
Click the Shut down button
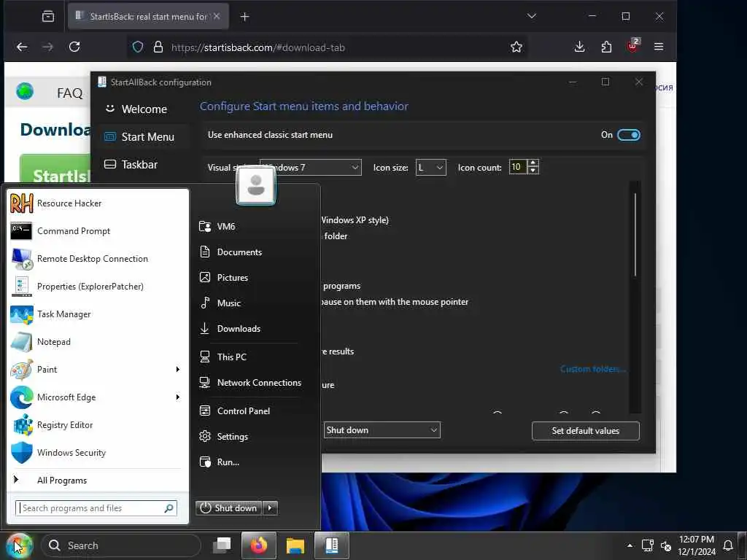[228, 508]
